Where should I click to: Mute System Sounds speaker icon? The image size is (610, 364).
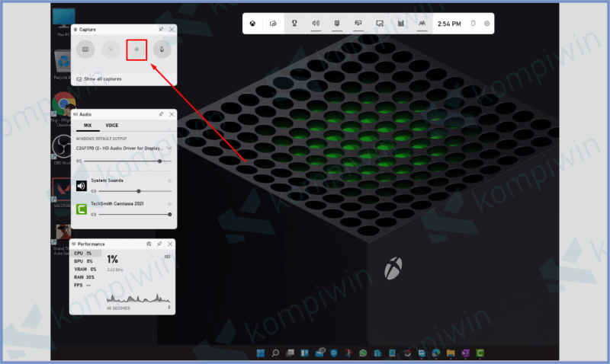(93, 191)
